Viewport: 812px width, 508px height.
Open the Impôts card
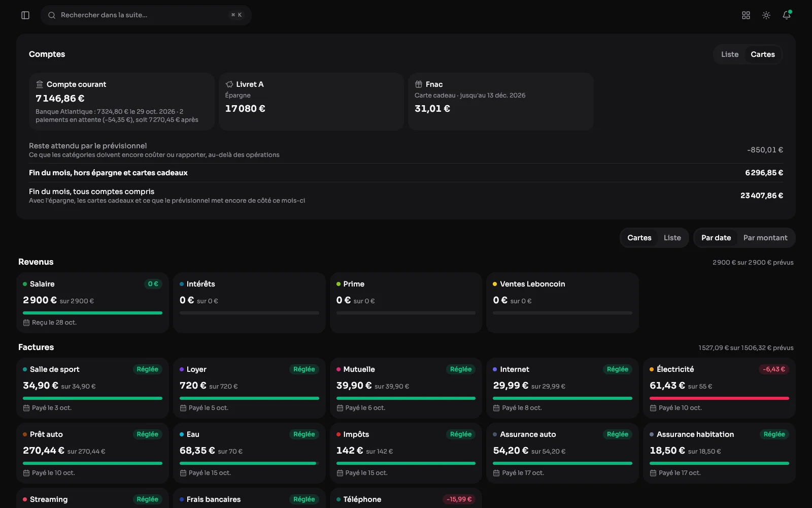[x=405, y=453]
